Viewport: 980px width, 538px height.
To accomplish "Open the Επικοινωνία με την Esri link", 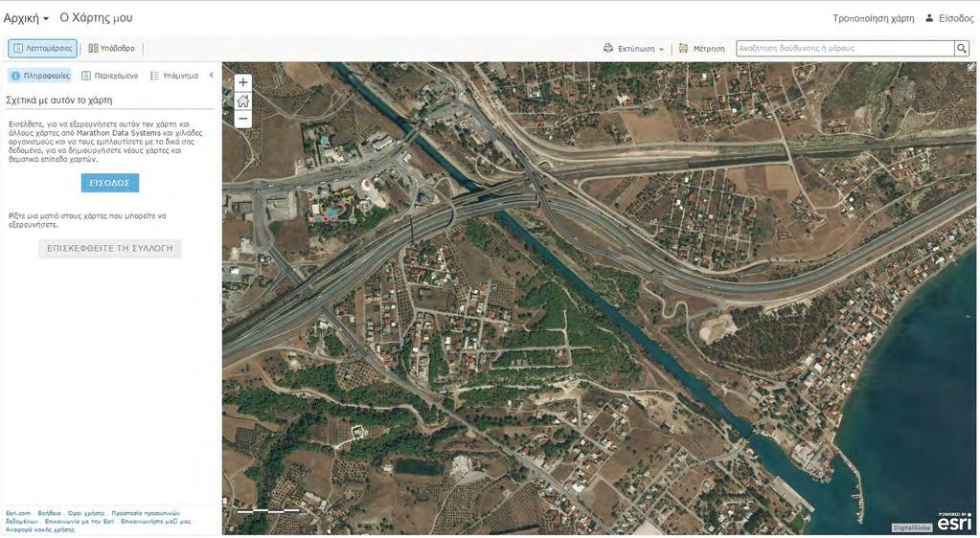I will 80,521.
